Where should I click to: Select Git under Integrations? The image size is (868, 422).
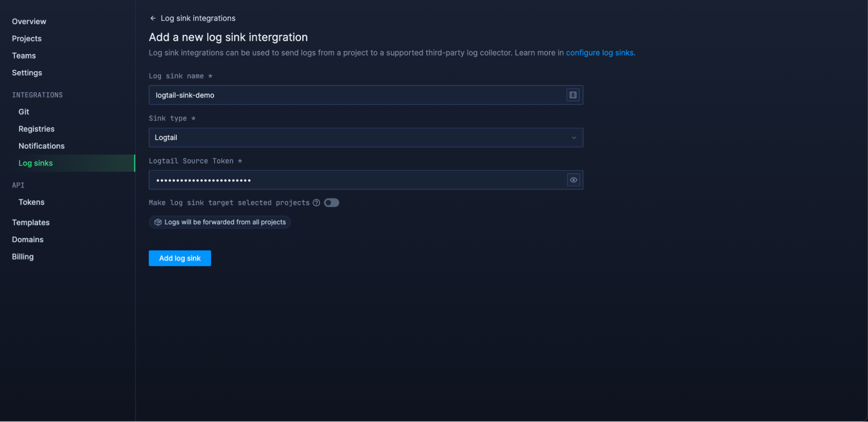coord(24,112)
